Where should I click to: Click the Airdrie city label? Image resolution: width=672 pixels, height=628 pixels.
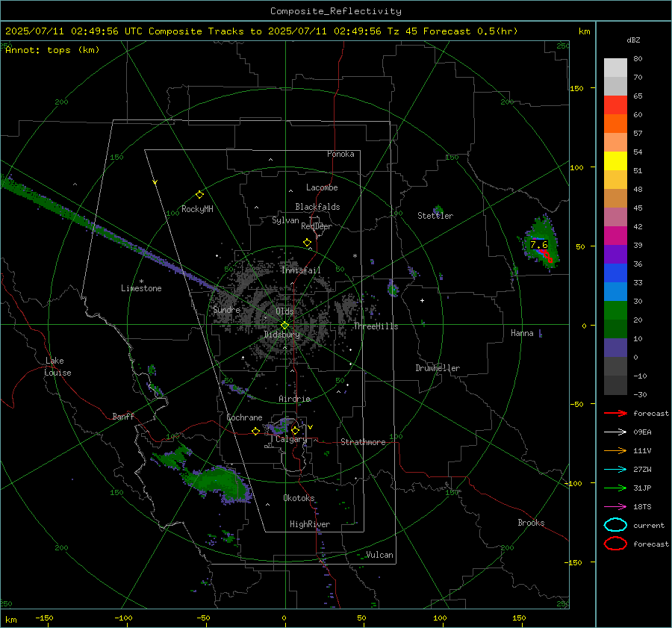pyautogui.click(x=294, y=399)
